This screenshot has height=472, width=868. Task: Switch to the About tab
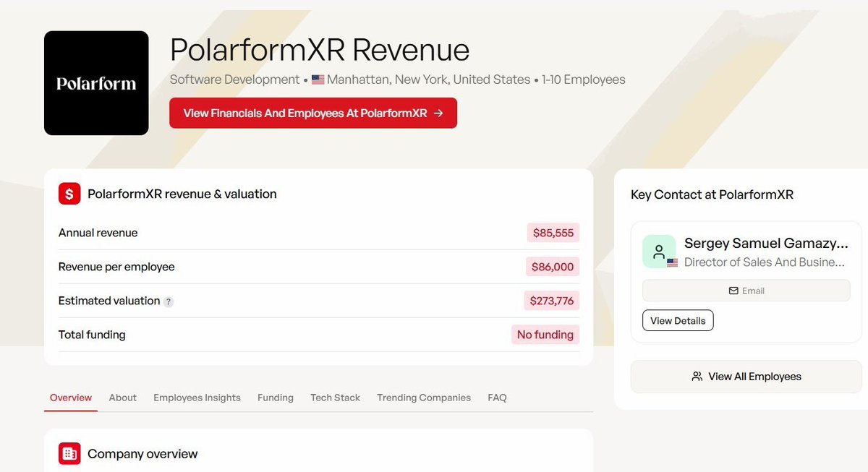coord(123,398)
